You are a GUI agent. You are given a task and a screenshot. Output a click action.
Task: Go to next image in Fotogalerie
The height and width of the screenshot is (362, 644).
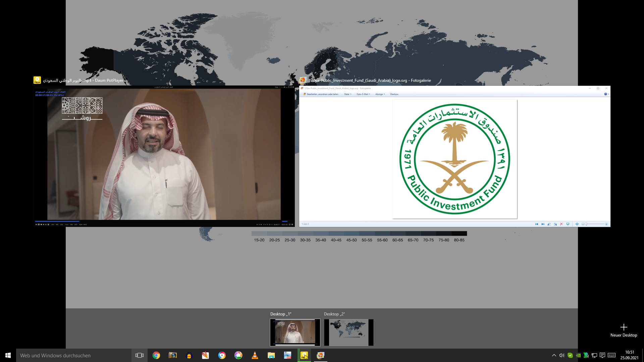(x=543, y=224)
